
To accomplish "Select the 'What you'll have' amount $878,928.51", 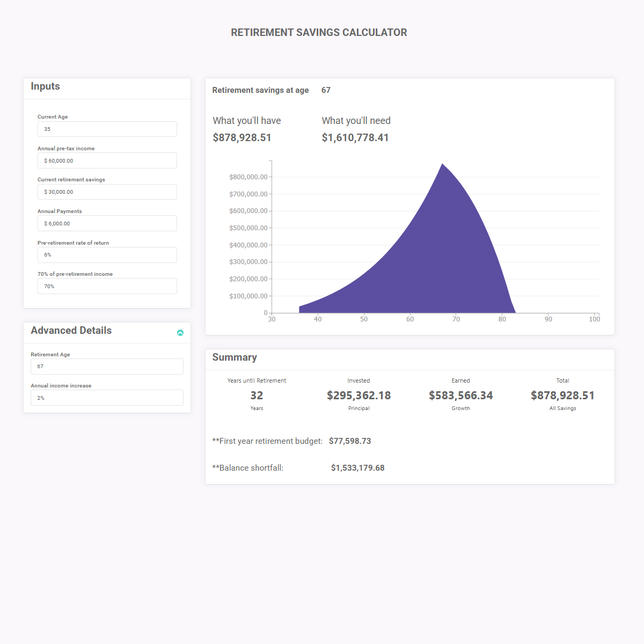I will [242, 137].
